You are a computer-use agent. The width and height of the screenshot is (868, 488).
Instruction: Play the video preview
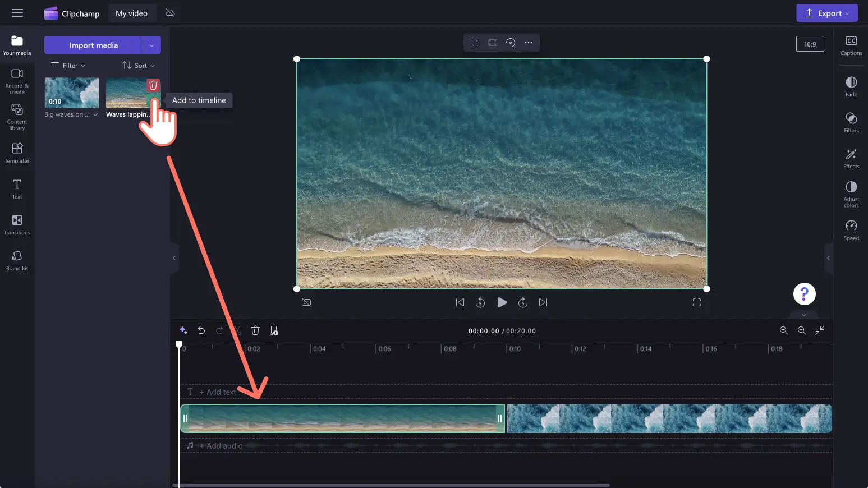(x=502, y=302)
